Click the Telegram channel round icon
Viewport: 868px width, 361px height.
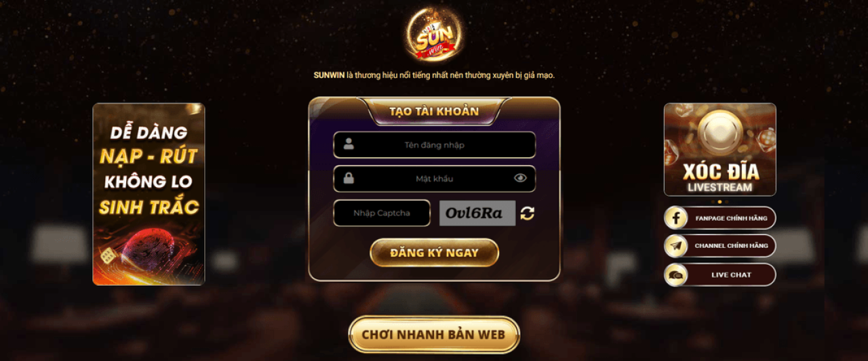coord(676,246)
